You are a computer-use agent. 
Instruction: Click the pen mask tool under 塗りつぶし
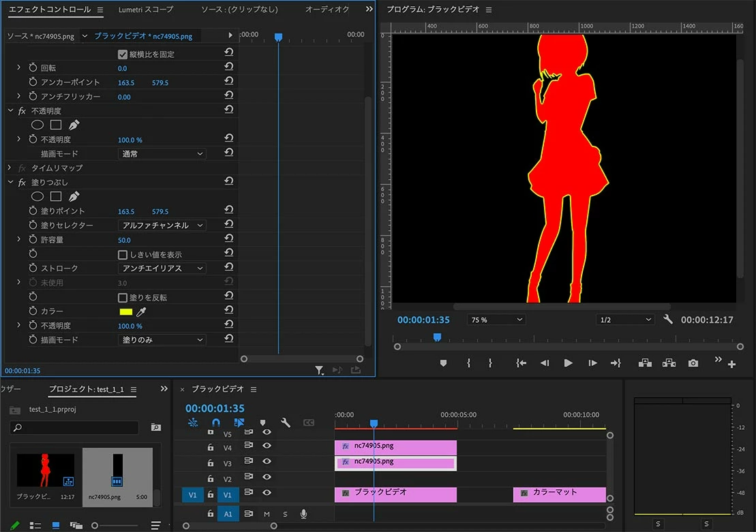(74, 196)
